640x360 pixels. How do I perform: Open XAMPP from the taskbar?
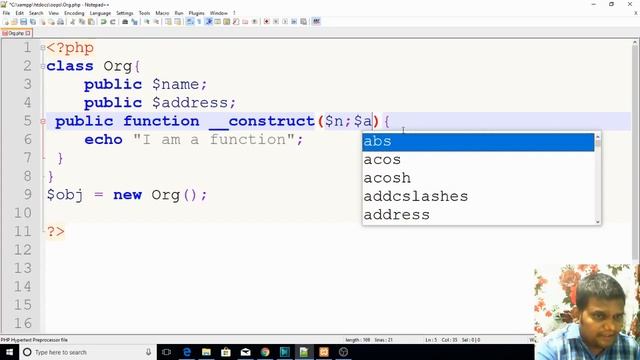pyautogui.click(x=324, y=352)
